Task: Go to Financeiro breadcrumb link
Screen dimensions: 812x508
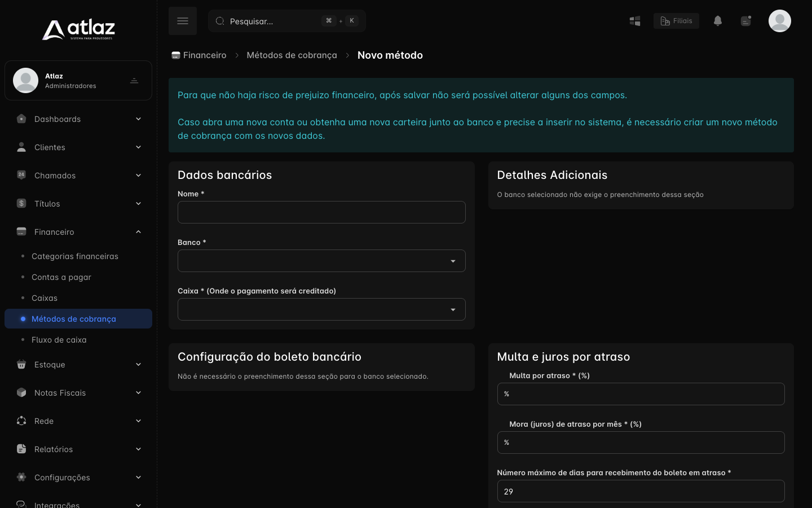Action: pos(199,55)
